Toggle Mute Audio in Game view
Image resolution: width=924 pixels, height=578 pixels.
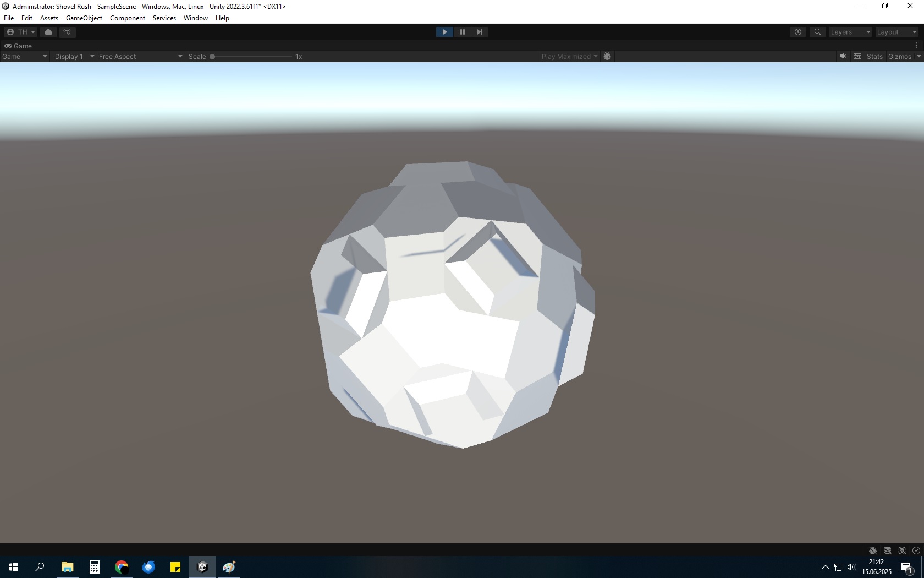click(843, 56)
